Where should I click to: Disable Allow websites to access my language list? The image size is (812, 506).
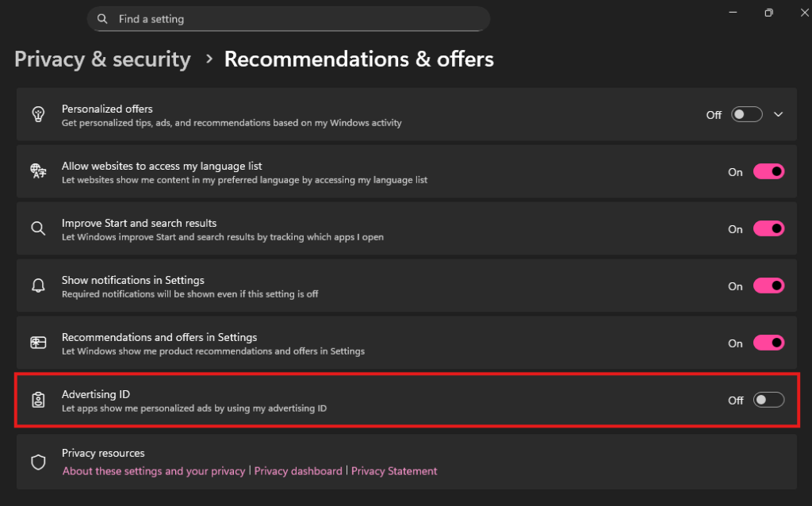[x=768, y=171]
